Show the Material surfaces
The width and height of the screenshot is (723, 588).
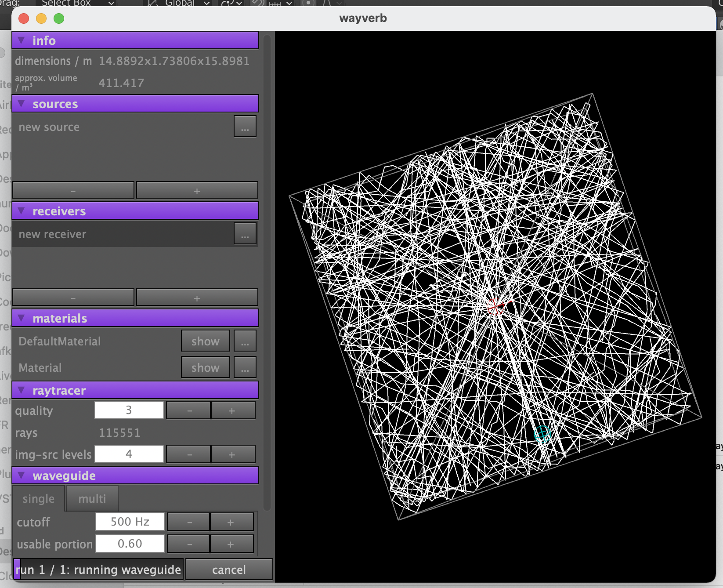click(205, 368)
